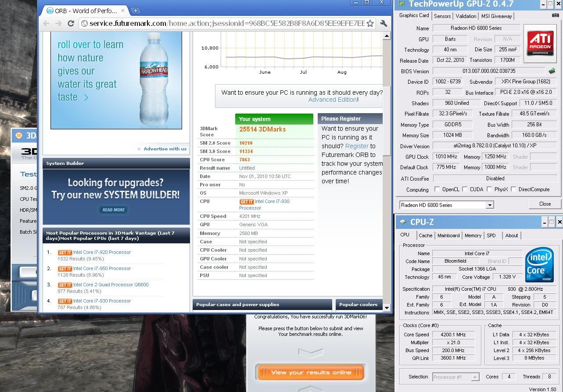The height and width of the screenshot is (392, 563).
Task: Click the SM 3.0 Score value 11334
Action: pos(246,152)
